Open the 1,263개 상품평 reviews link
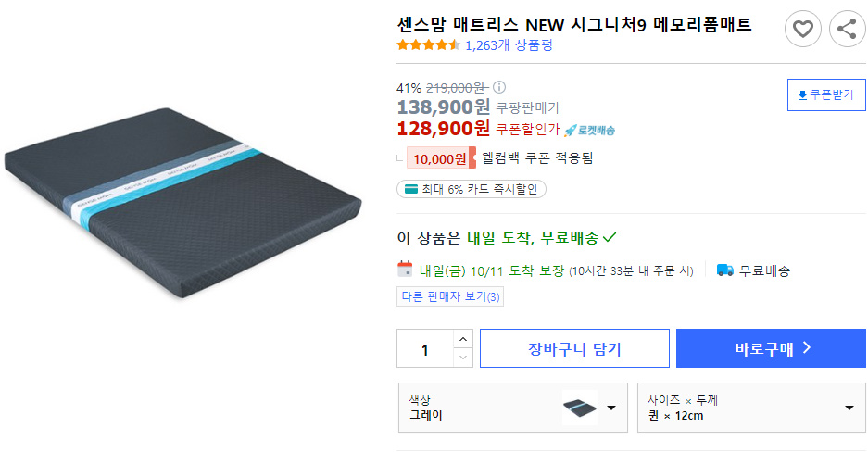This screenshot has width=868, height=452. point(509,45)
